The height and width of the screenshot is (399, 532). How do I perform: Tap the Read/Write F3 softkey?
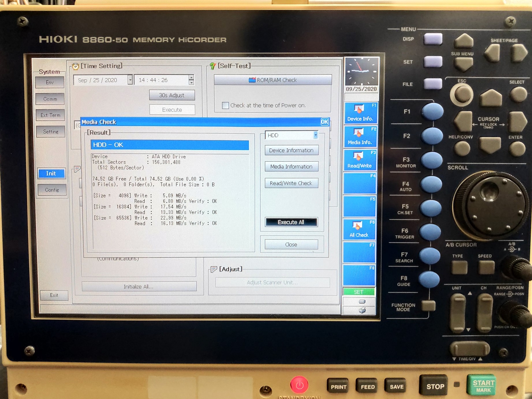359,160
